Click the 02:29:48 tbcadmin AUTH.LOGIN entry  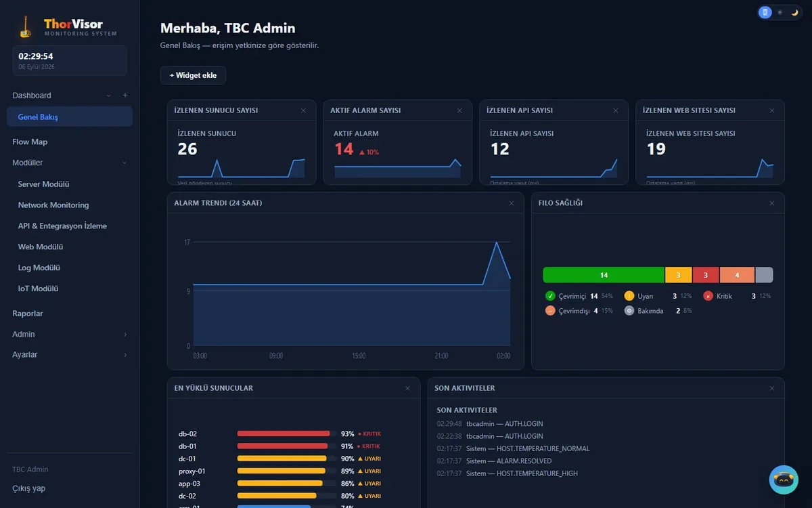pos(490,424)
